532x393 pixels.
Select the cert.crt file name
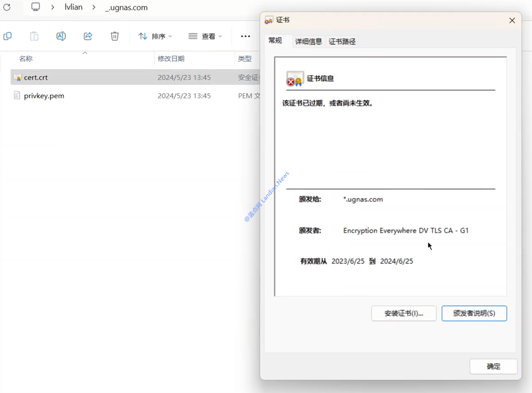pyautogui.click(x=36, y=77)
